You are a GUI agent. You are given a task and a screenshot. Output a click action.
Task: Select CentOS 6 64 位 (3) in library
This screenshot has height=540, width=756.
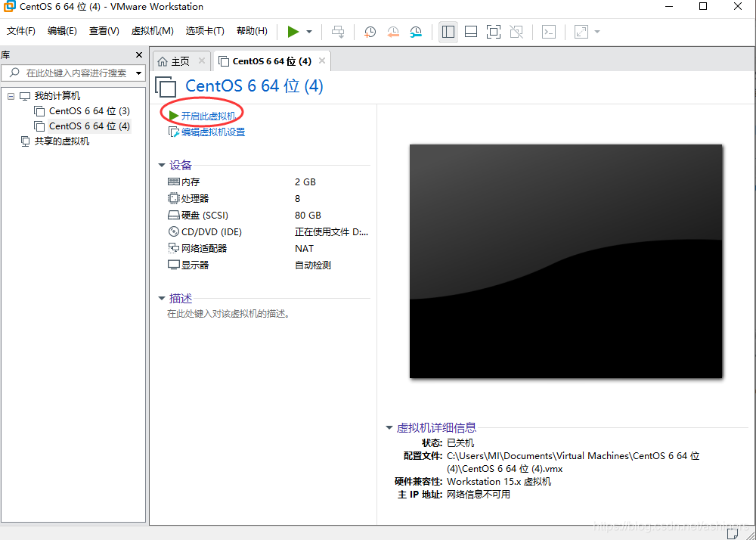[89, 111]
